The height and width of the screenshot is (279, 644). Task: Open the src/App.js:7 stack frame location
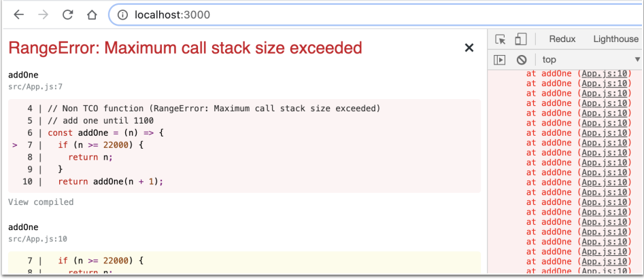click(35, 87)
